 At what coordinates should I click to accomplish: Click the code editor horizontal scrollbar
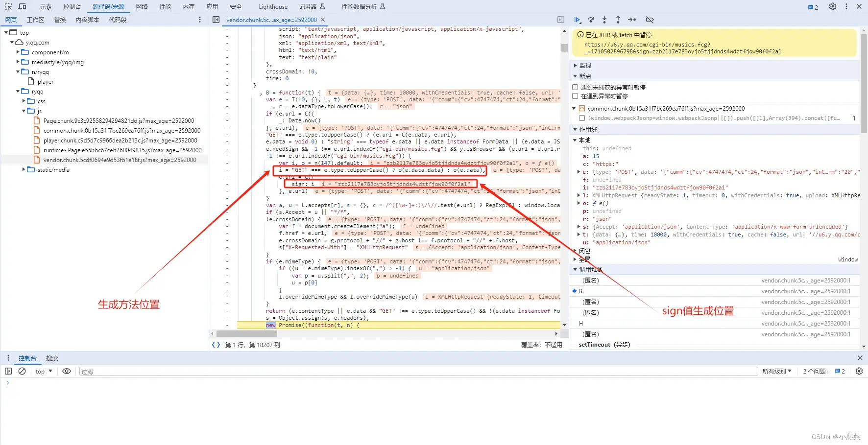(247, 333)
